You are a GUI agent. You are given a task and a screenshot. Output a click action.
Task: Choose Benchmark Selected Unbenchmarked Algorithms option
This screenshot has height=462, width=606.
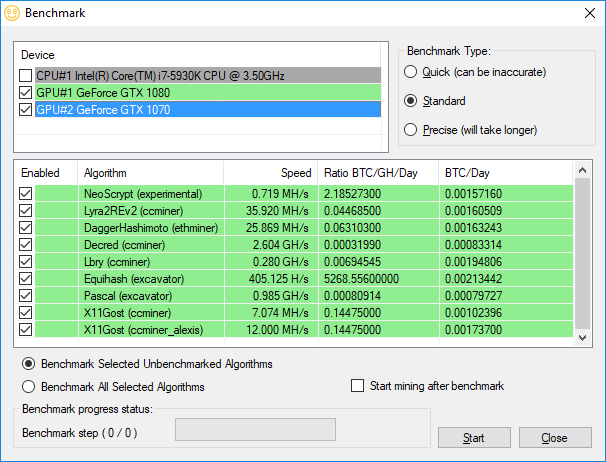tap(29, 364)
